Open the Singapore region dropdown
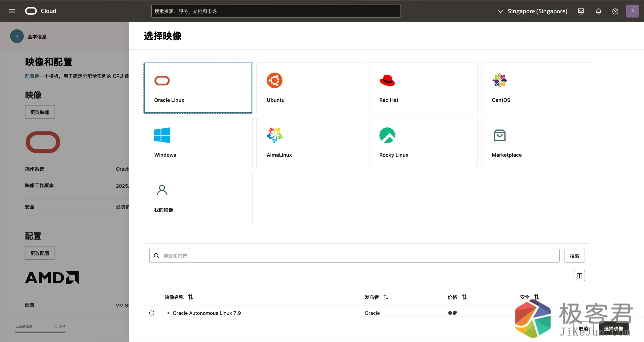Viewport: 644px width, 342px height. click(x=533, y=11)
